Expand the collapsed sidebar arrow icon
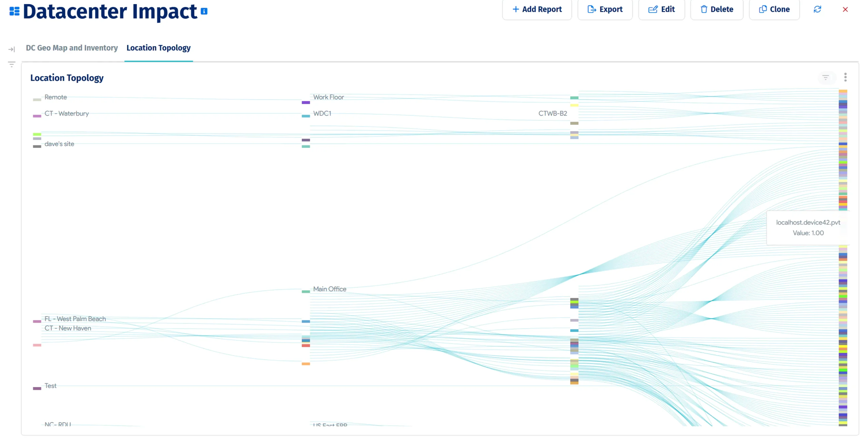 [x=12, y=49]
